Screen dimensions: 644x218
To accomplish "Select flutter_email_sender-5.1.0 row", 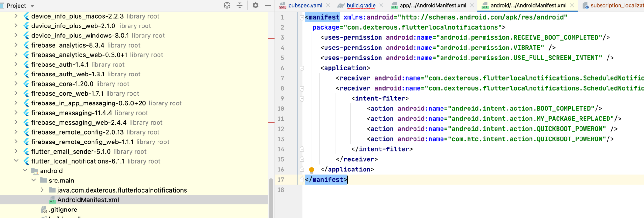I will pos(134,152).
